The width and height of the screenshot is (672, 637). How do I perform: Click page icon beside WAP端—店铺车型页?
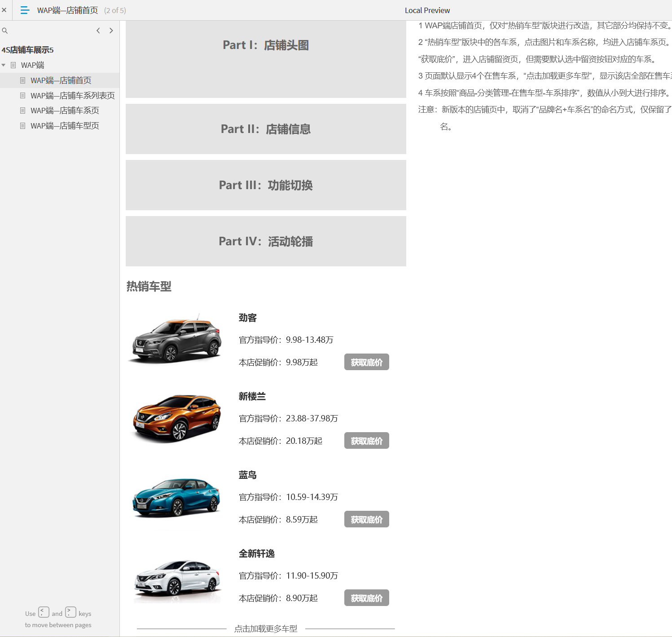coord(23,126)
